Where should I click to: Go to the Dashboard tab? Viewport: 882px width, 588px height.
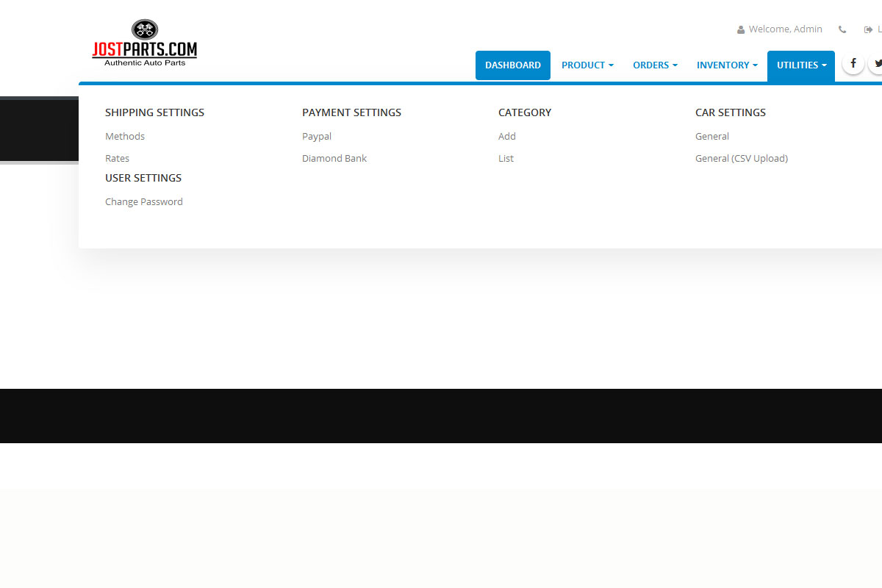point(513,65)
